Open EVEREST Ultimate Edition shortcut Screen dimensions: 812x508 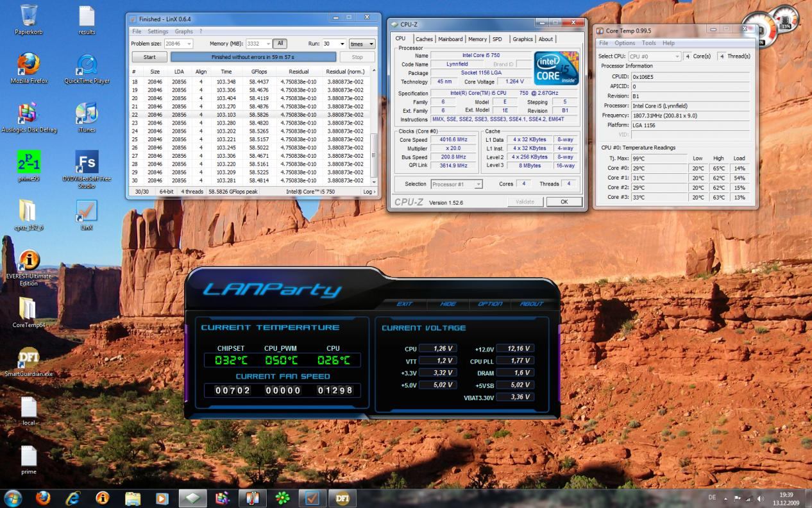coord(29,268)
